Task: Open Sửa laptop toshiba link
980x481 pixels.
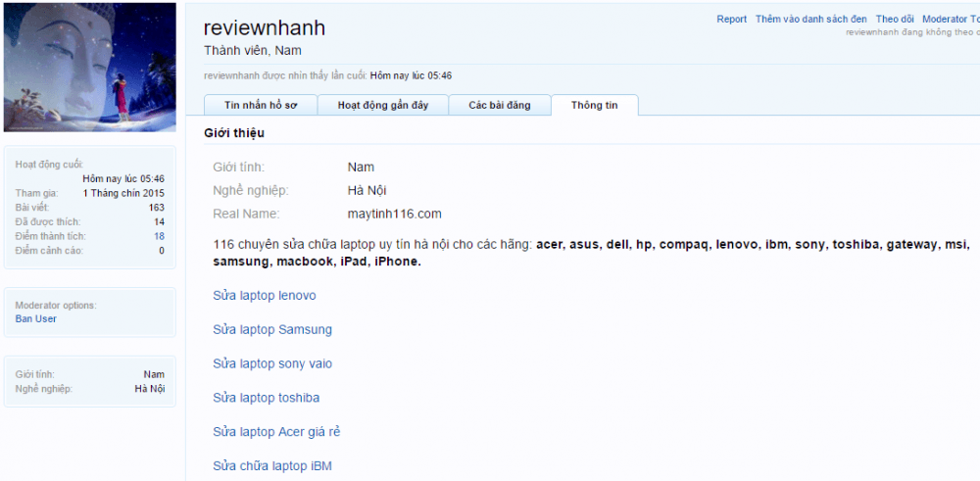Action: [267, 398]
